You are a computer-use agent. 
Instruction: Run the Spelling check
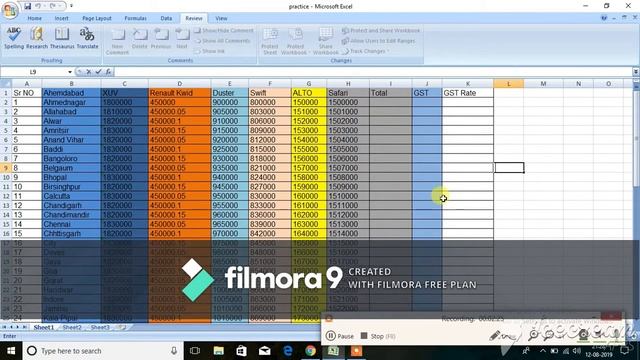coord(14,38)
